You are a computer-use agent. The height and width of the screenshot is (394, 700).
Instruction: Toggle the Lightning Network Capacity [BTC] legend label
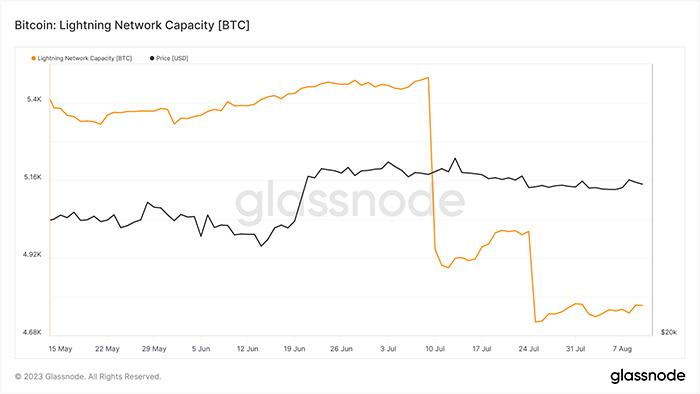(x=85, y=58)
